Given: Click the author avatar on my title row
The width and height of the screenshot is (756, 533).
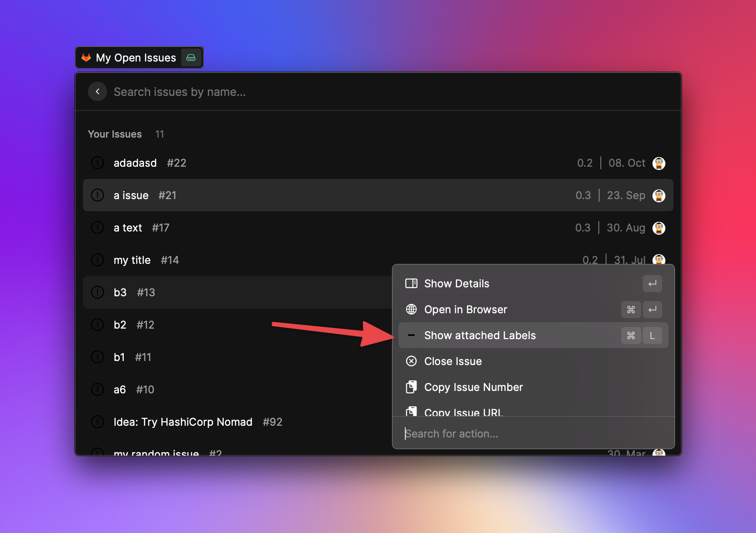Looking at the screenshot, I should coord(659,259).
